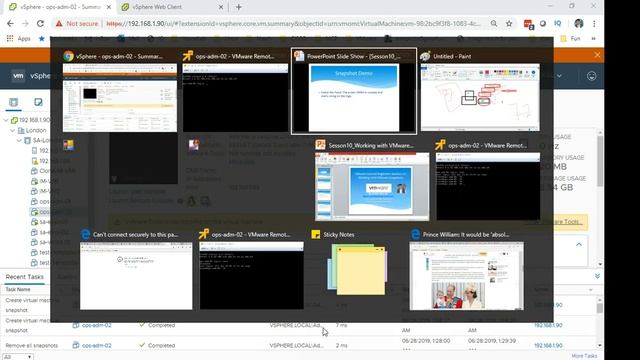The image size is (640, 360).
Task: Close the orange notification banner
Action: (597, 55)
